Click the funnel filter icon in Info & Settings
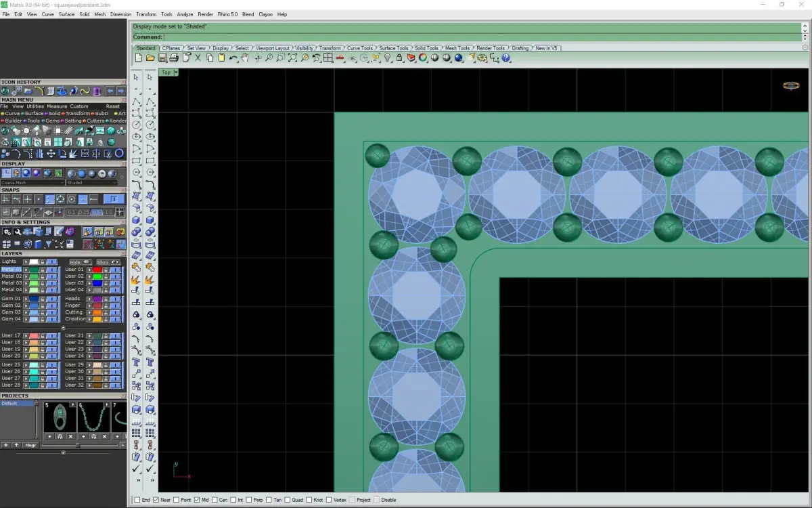The width and height of the screenshot is (812, 508). (x=49, y=244)
